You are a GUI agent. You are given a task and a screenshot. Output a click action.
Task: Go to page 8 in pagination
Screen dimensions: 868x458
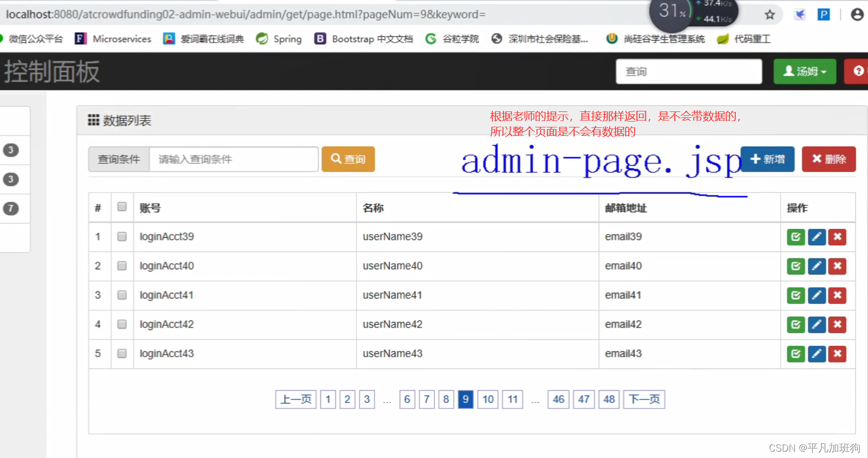[x=446, y=399]
